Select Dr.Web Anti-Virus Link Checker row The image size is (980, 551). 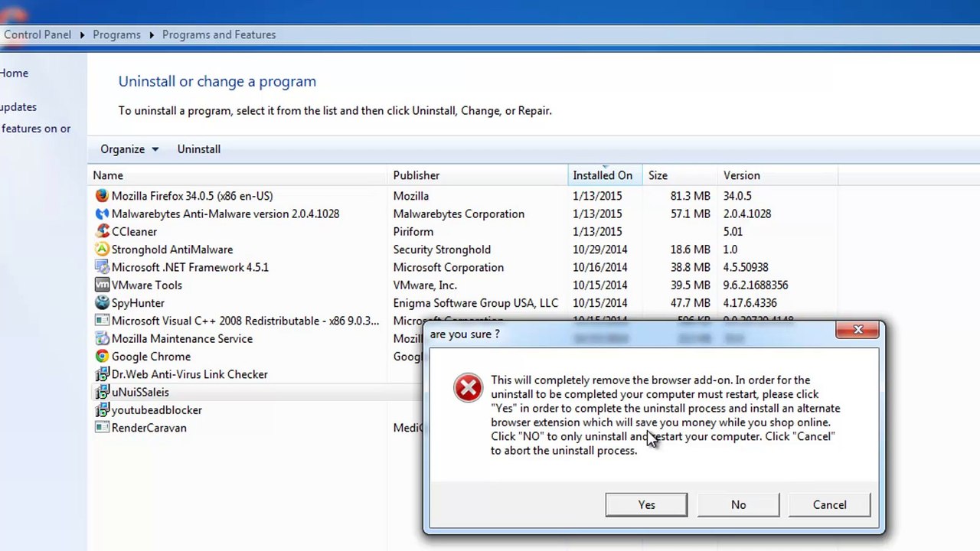click(x=190, y=374)
